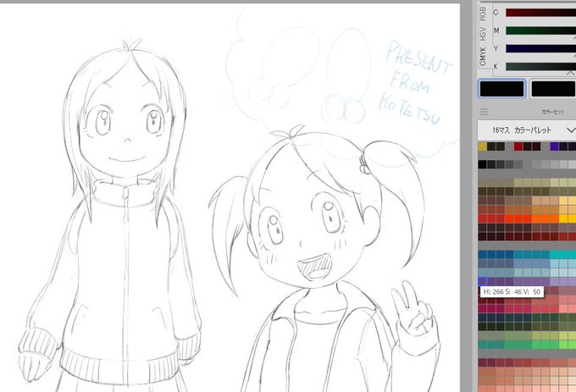Select the highlighted main drawing color box
Image resolution: width=576 pixels, height=392 pixels.
click(501, 89)
